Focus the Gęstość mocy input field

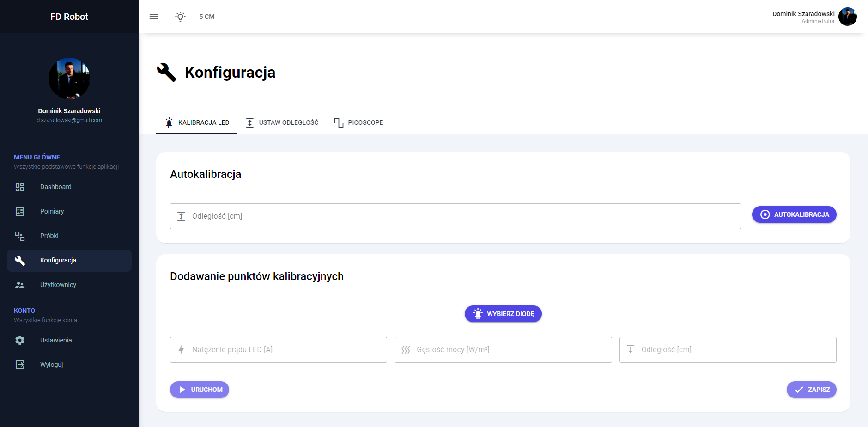503,350
